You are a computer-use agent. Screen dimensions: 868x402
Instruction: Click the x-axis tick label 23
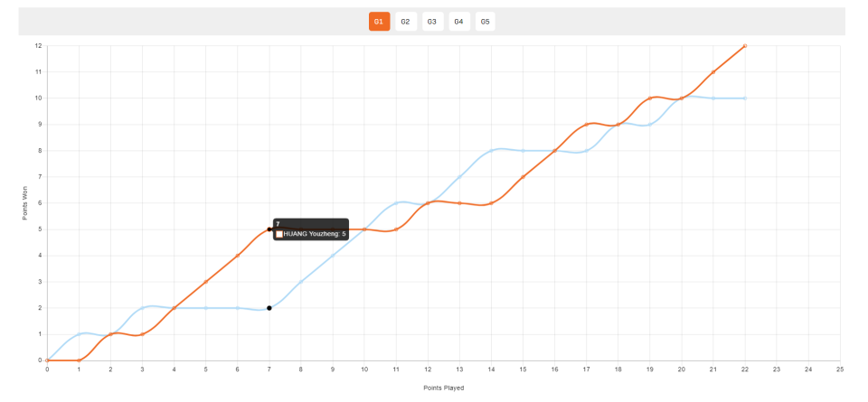(x=776, y=369)
